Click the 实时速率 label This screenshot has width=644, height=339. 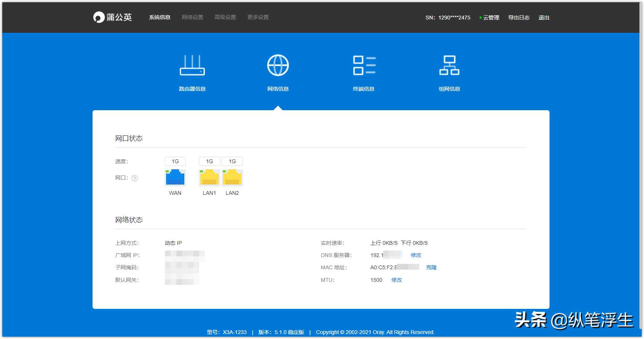(x=332, y=243)
